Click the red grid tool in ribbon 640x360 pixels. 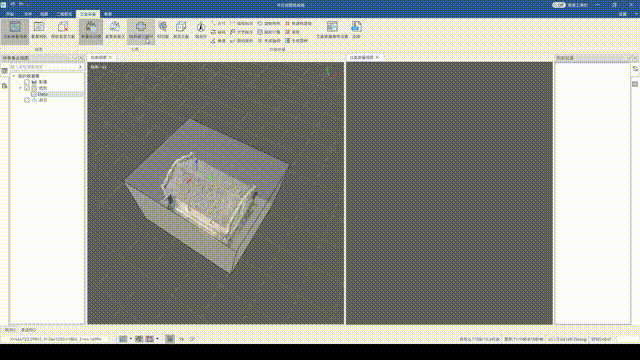[287, 23]
